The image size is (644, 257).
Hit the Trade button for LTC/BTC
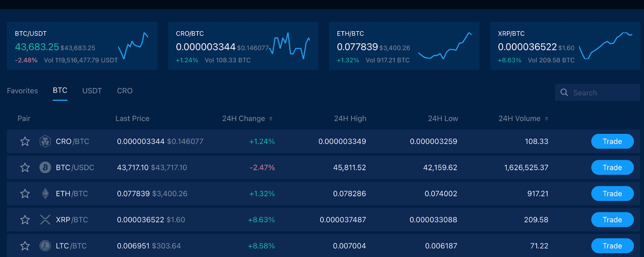tap(612, 246)
